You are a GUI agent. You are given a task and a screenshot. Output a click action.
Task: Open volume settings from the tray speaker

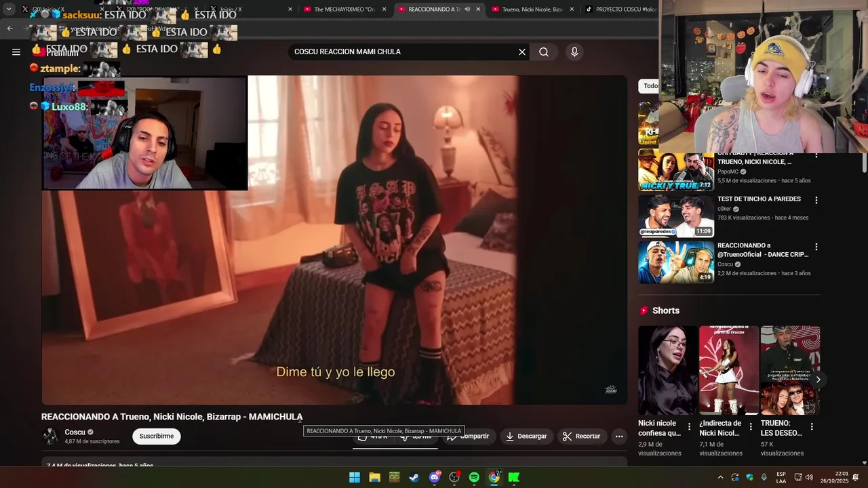point(809,477)
